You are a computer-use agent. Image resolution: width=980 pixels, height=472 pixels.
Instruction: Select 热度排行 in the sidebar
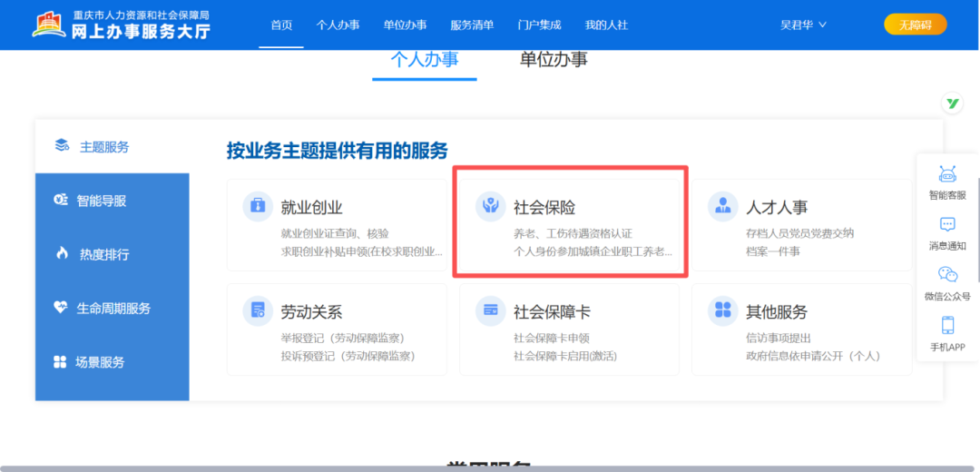pyautogui.click(x=103, y=255)
